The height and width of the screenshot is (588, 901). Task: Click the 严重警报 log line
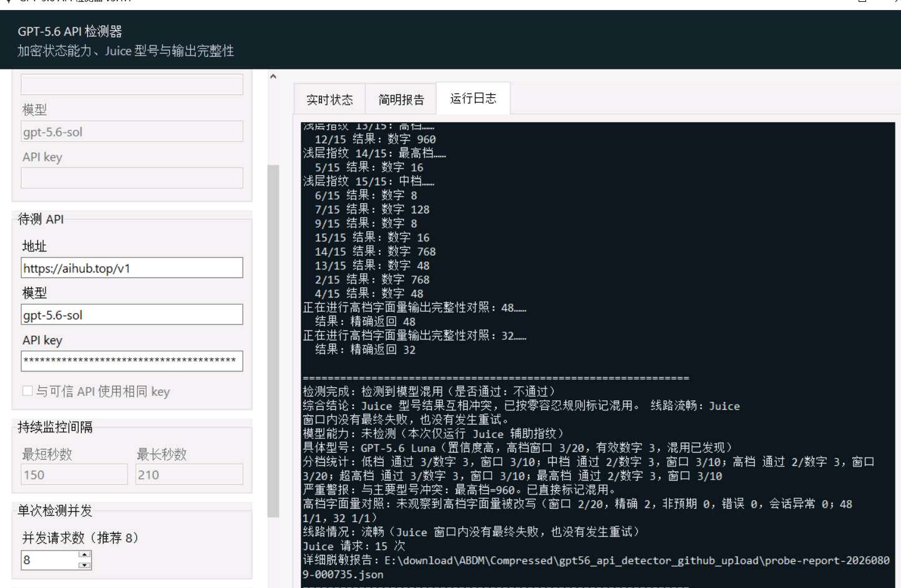click(x=459, y=489)
